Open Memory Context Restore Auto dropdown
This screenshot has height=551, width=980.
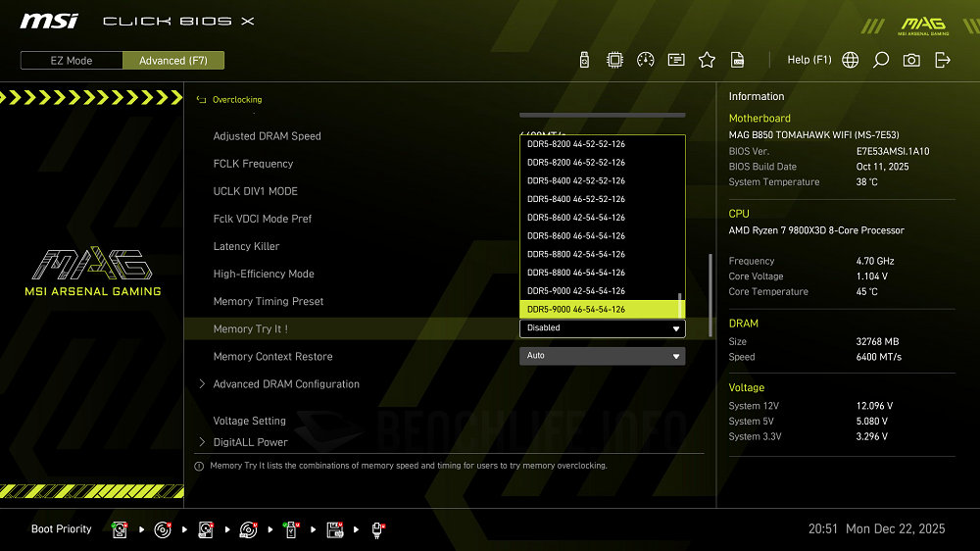pos(602,356)
